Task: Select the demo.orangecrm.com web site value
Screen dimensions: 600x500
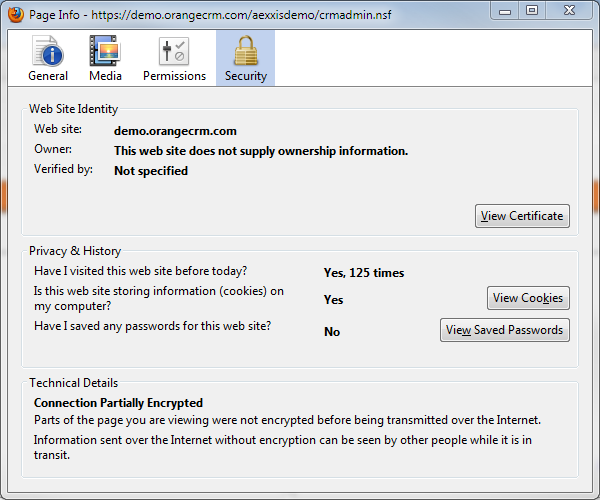Action: click(x=175, y=131)
